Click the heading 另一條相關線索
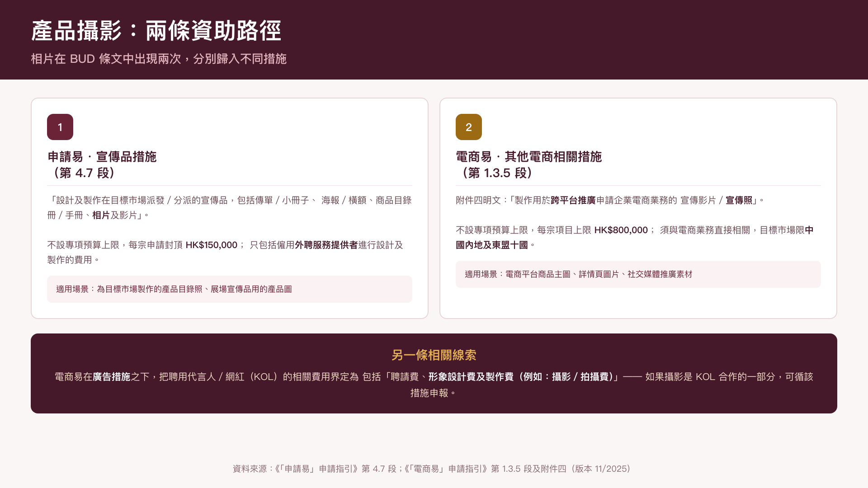Viewport: 868px width, 488px height. (434, 355)
